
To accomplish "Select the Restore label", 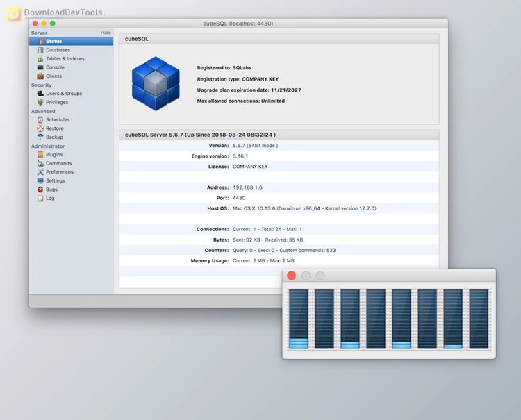I will (54, 128).
